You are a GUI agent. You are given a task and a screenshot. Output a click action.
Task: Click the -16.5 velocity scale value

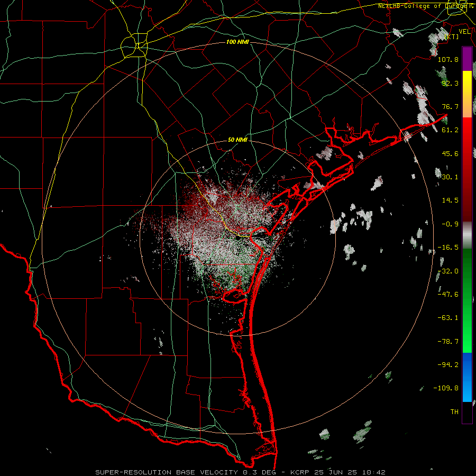[448, 248]
